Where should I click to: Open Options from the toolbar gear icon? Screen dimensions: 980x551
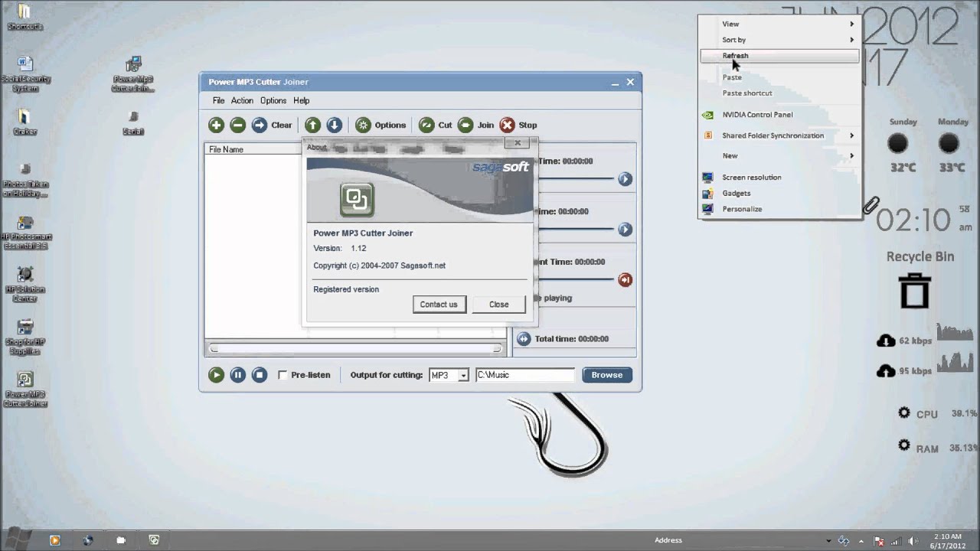381,125
